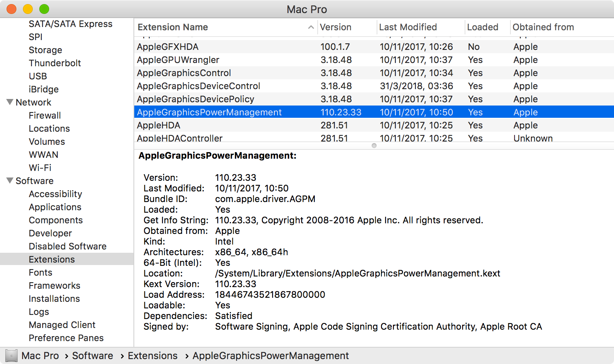Select the AppleGraphicsDeviceControl extension row
The height and width of the screenshot is (364, 614).
374,86
